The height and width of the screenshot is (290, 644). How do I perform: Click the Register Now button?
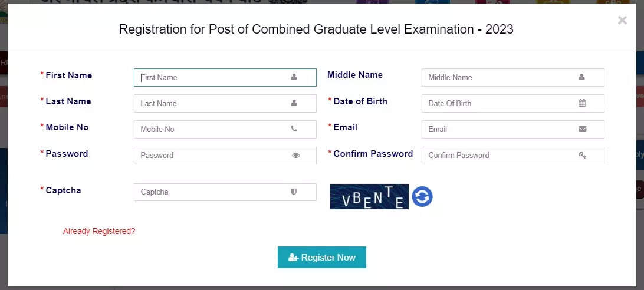(x=321, y=257)
